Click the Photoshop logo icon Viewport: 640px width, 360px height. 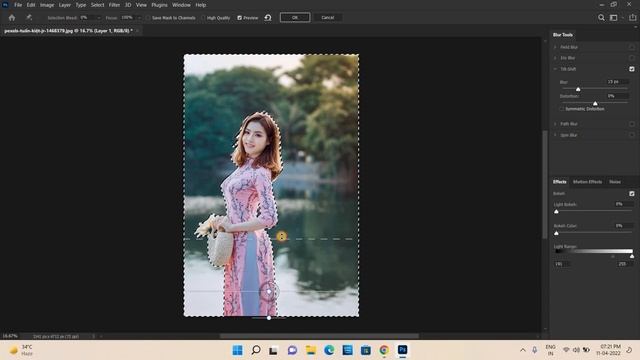[5, 5]
